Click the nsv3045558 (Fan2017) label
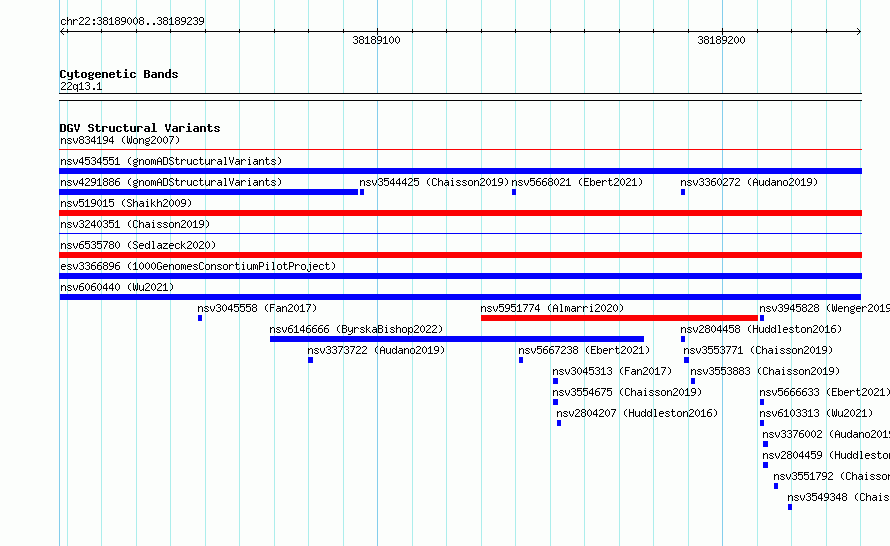The width and height of the screenshot is (890, 546). [257, 308]
